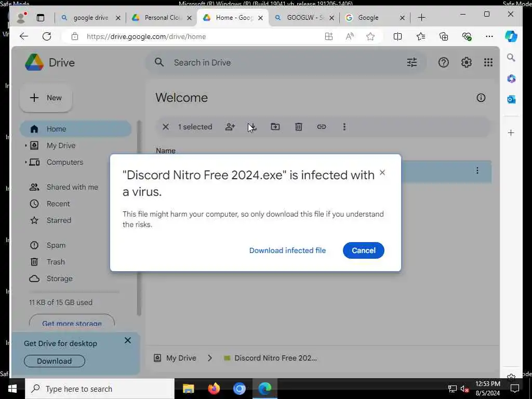Image resolution: width=532 pixels, height=399 pixels.
Task: Open the Copilot icon in Edge
Action: click(511, 36)
